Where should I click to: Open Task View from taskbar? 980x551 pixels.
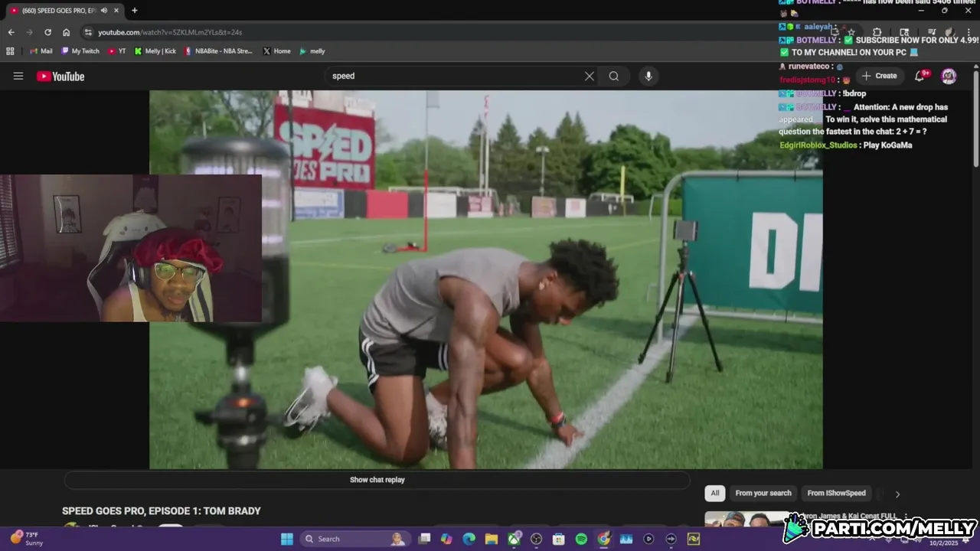click(x=424, y=539)
